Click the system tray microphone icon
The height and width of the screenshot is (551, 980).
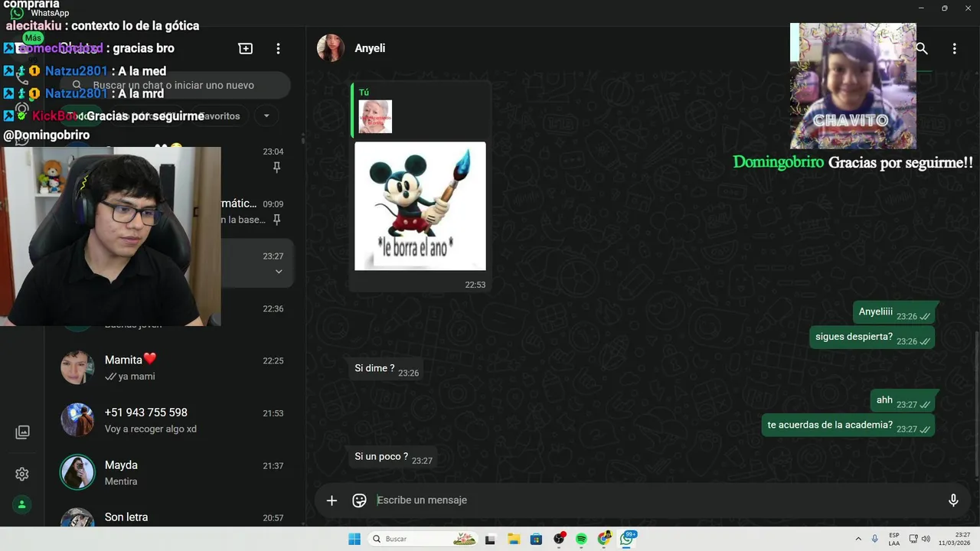click(x=875, y=539)
